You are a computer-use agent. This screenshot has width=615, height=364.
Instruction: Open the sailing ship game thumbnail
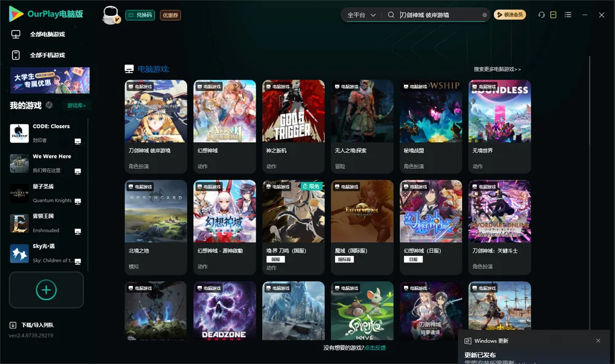pyautogui.click(x=499, y=306)
